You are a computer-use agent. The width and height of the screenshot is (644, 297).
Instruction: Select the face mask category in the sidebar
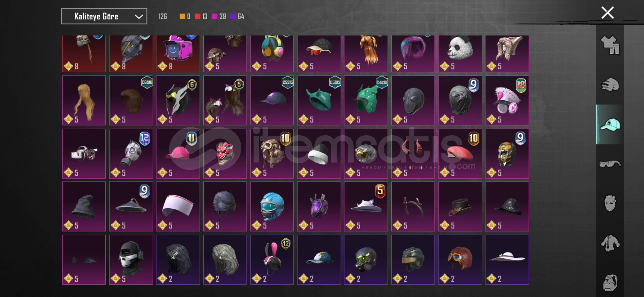610,203
